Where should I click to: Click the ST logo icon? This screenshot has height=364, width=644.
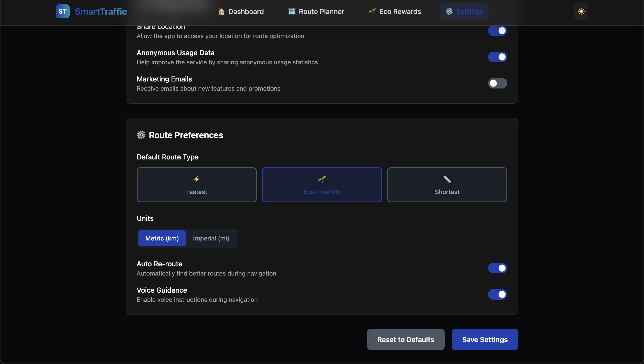(62, 12)
